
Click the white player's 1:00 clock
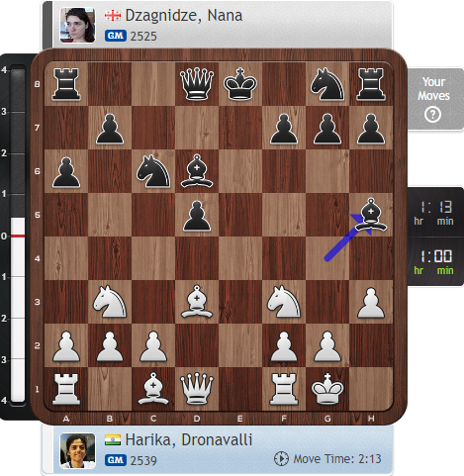(x=435, y=261)
